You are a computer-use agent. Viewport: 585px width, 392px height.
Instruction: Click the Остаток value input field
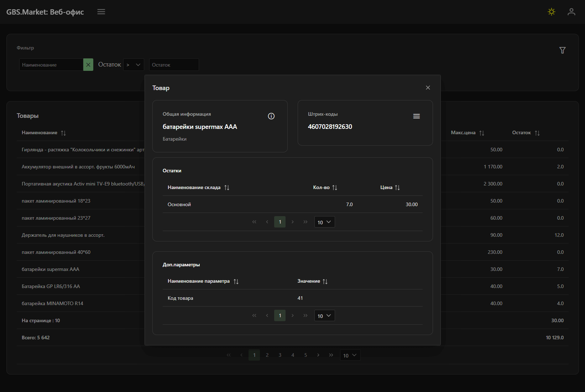tap(174, 65)
